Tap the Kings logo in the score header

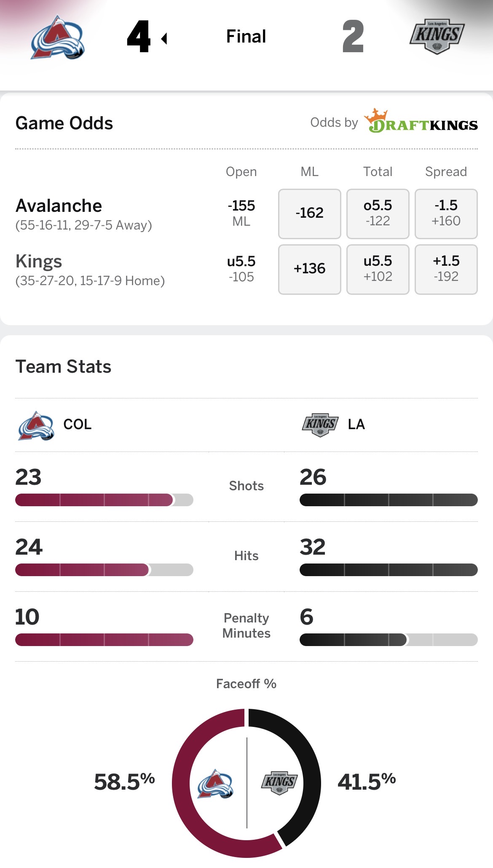(x=437, y=37)
